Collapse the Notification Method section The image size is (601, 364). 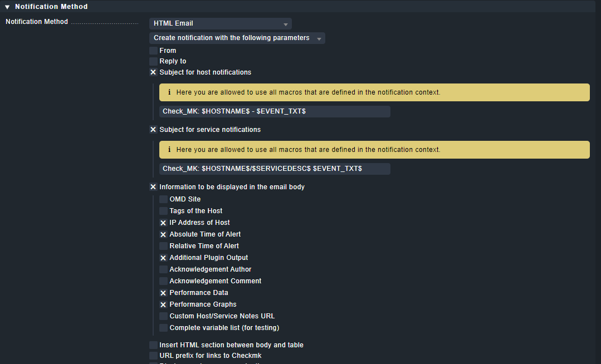8,7
